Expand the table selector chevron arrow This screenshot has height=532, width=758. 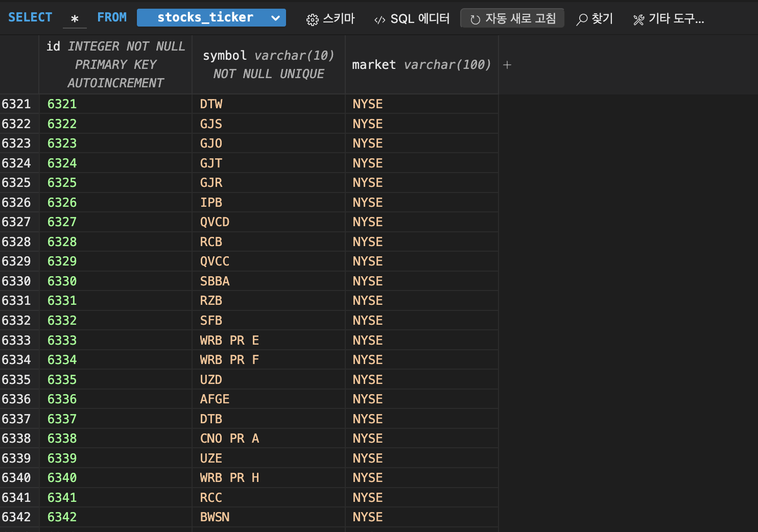(275, 18)
